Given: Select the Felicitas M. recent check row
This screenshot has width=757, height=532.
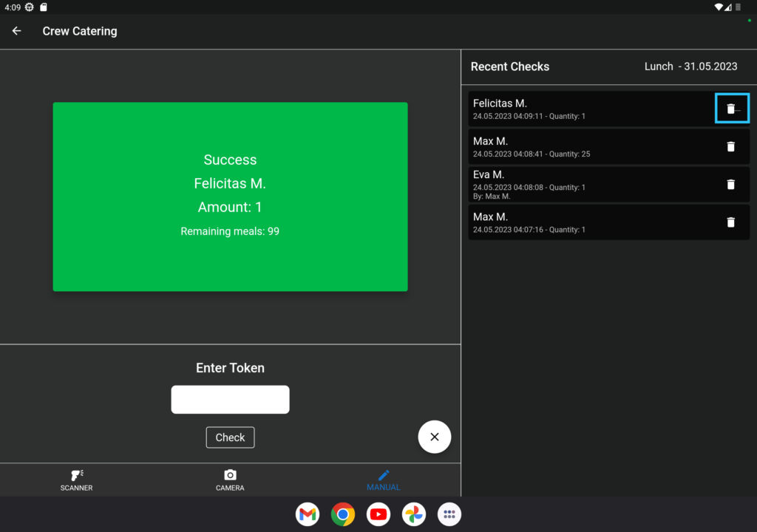Looking at the screenshot, I should click(609, 109).
